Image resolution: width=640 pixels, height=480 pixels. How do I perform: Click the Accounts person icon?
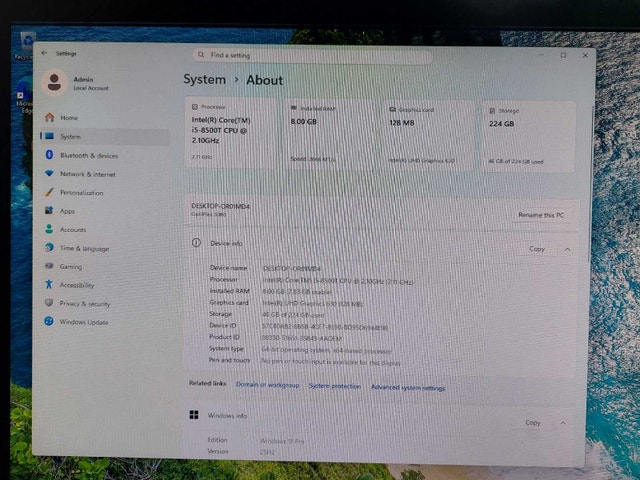[x=49, y=229]
